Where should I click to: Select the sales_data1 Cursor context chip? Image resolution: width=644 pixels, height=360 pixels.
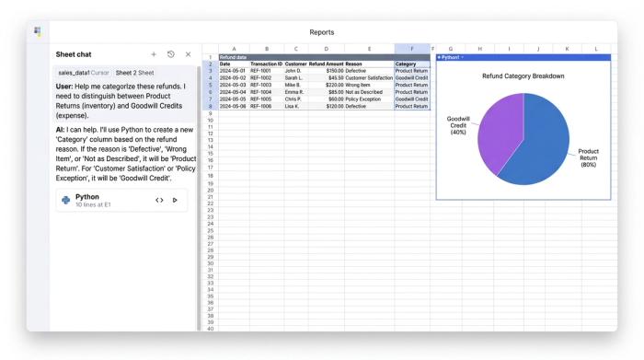(84, 73)
